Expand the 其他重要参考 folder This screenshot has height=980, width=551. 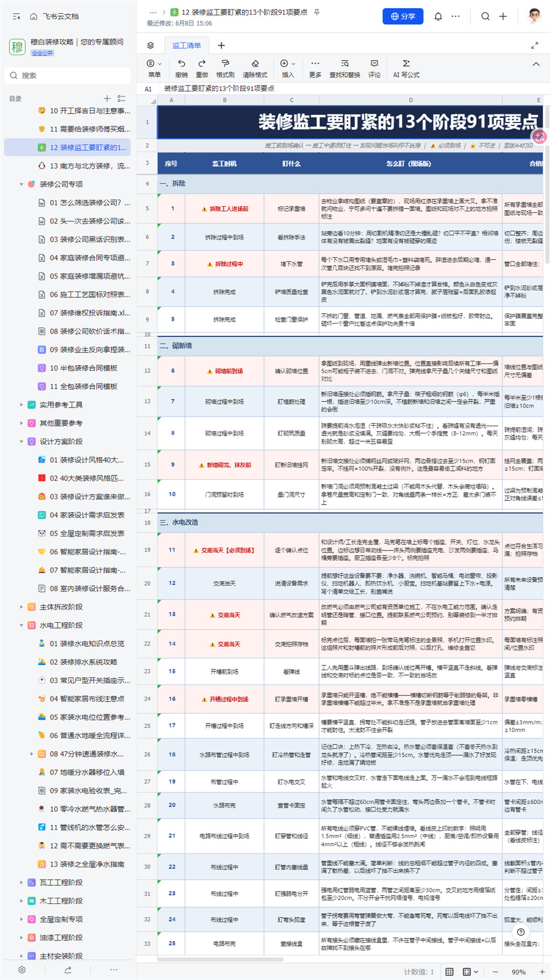pyautogui.click(x=21, y=423)
